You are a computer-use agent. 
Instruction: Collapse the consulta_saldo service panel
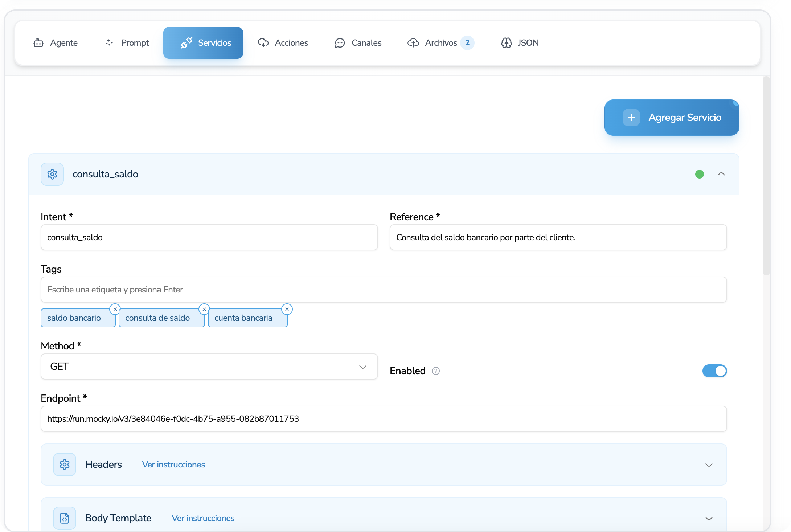(x=721, y=174)
